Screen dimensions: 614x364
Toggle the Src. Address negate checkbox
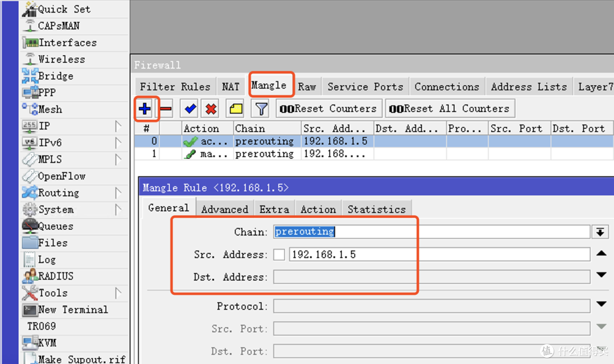[279, 254]
